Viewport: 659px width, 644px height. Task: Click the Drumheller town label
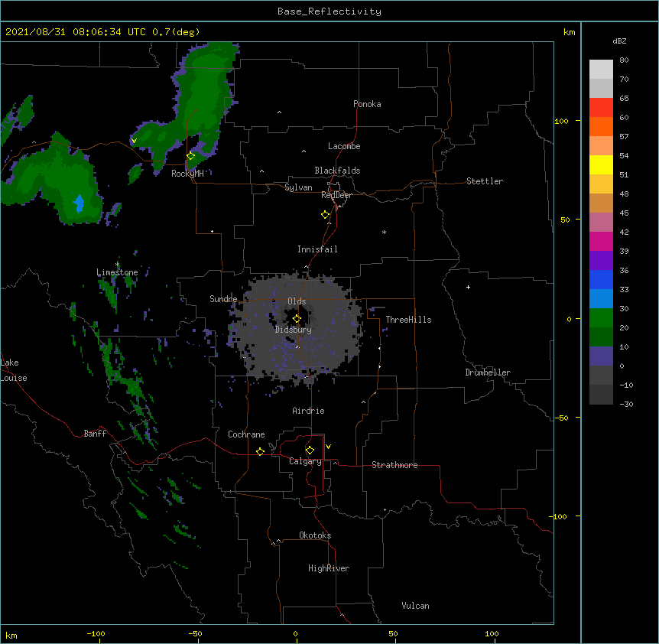point(488,372)
